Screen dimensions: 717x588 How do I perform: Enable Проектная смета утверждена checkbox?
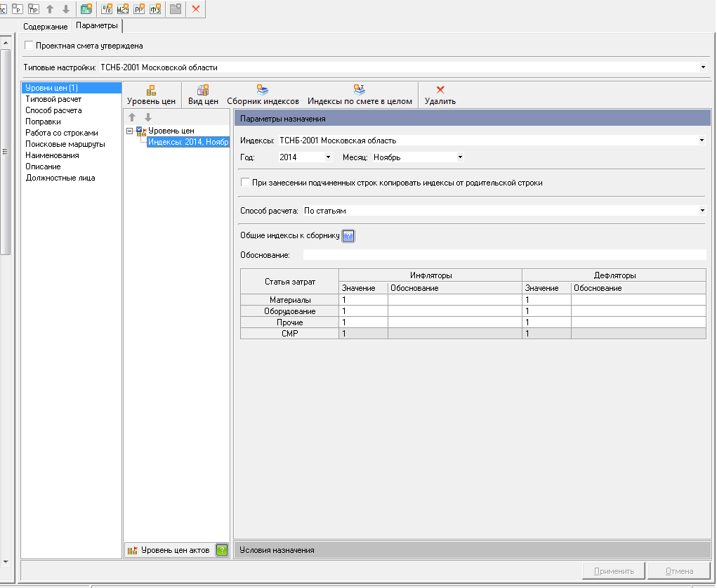29,46
